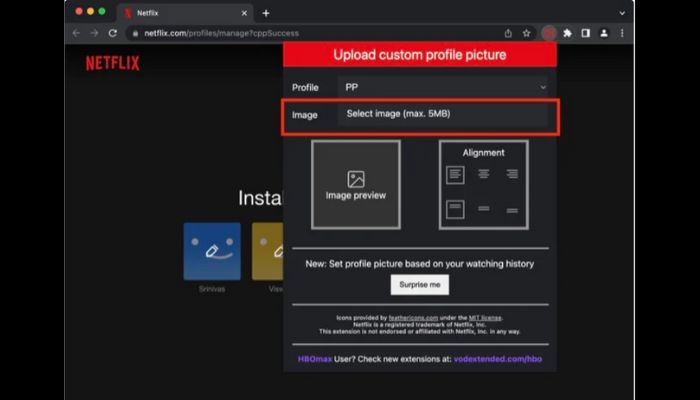The image size is (700, 400).
Task: Open the vodextended.com/hbo link
Action: (498, 359)
